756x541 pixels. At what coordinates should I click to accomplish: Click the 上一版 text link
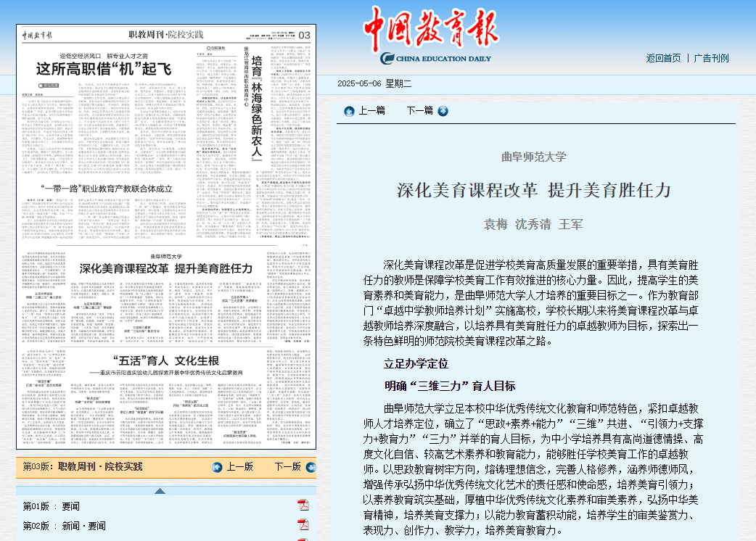click(x=240, y=467)
